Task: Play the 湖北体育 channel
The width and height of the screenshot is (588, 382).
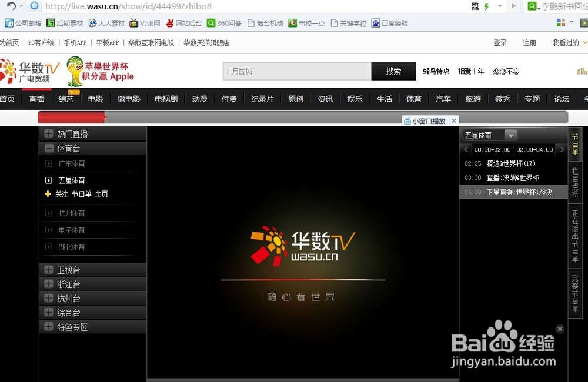Action: tap(72, 247)
